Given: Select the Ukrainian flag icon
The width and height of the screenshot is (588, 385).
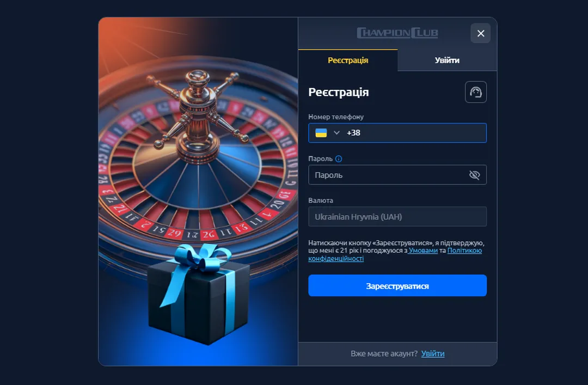Looking at the screenshot, I should pyautogui.click(x=321, y=133).
